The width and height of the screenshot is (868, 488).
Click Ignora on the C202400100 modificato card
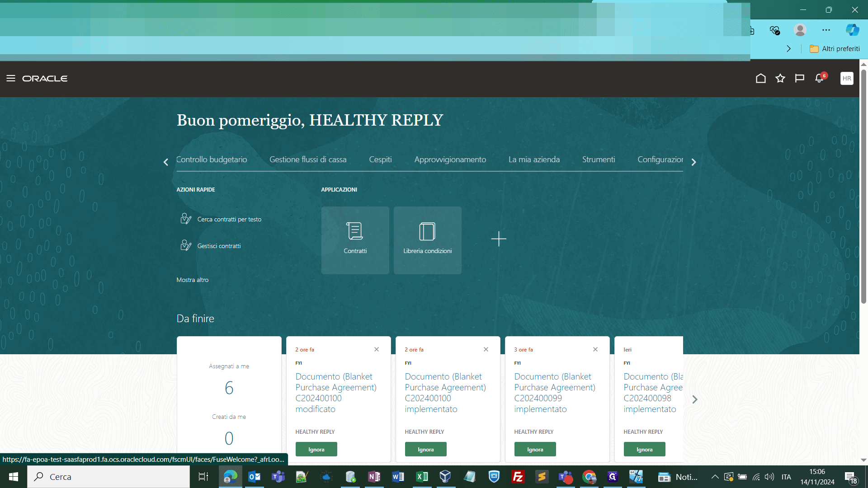[x=316, y=449]
